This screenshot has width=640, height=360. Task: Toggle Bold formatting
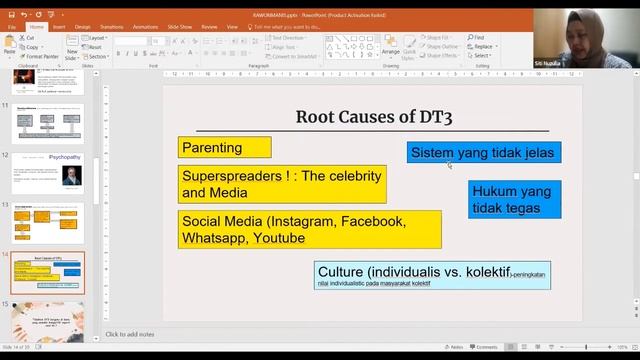(x=118, y=53)
